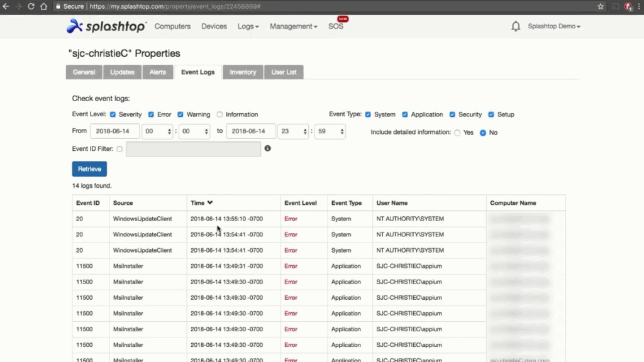Go to the Computers page
The image size is (644, 362).
click(x=172, y=26)
